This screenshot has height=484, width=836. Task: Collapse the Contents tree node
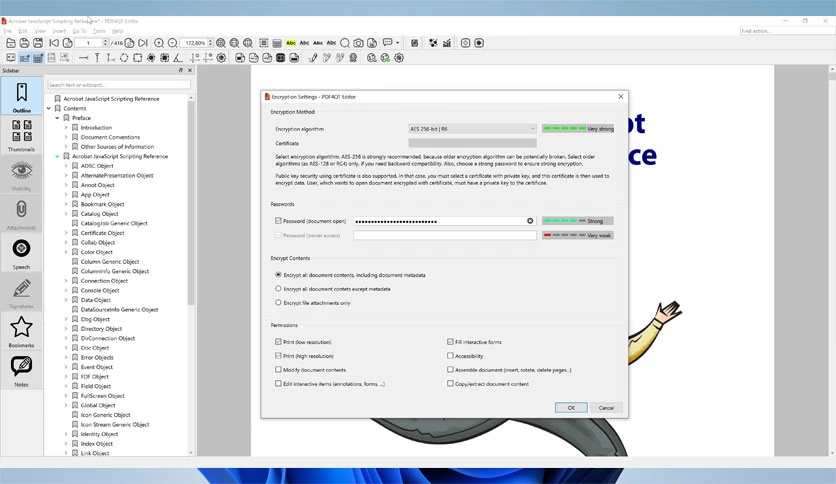tap(49, 108)
